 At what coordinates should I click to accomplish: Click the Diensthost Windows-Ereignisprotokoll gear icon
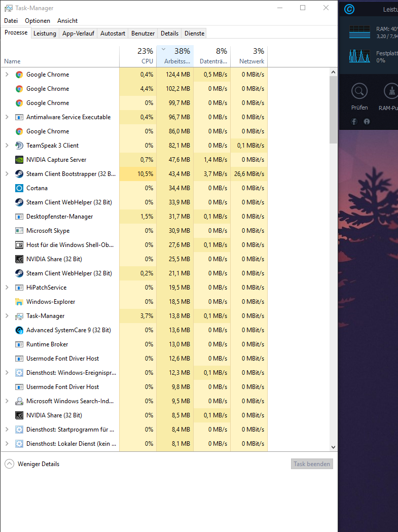point(19,373)
